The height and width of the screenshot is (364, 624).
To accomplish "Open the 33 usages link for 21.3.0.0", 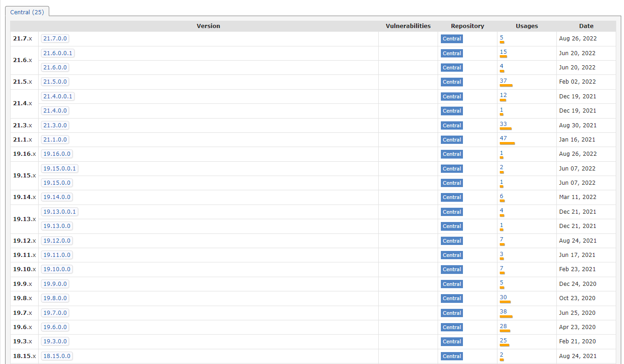I will tap(503, 124).
